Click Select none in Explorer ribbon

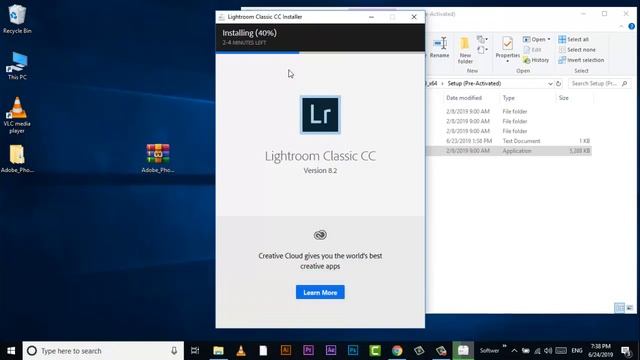point(577,49)
